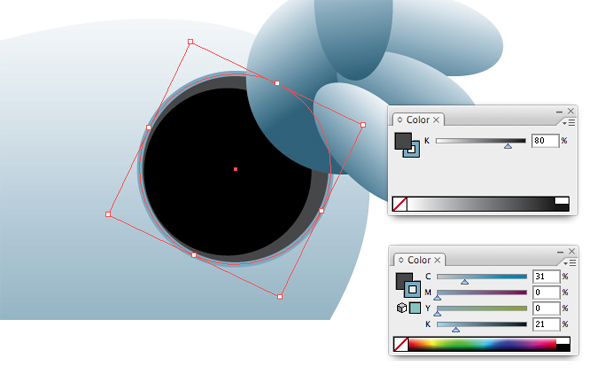This screenshot has height=378, width=600.
Task: Click the fill swatch in the grayscale Color panel
Action: [403, 141]
